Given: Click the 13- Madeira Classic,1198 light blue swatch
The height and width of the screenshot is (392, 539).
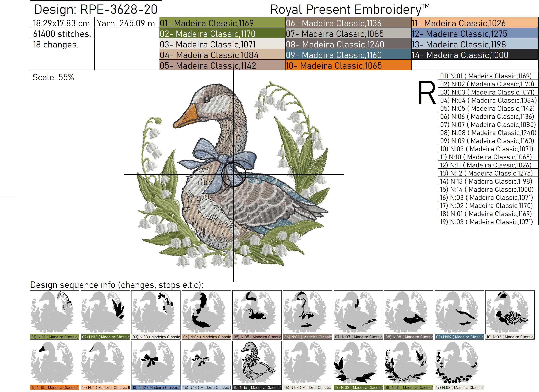Looking at the screenshot, I should (x=475, y=44).
